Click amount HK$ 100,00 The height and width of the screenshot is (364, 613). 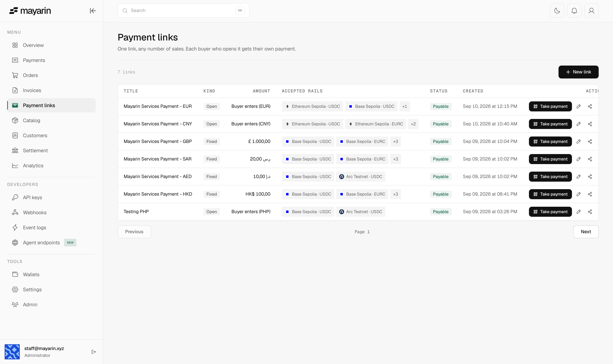[258, 194]
